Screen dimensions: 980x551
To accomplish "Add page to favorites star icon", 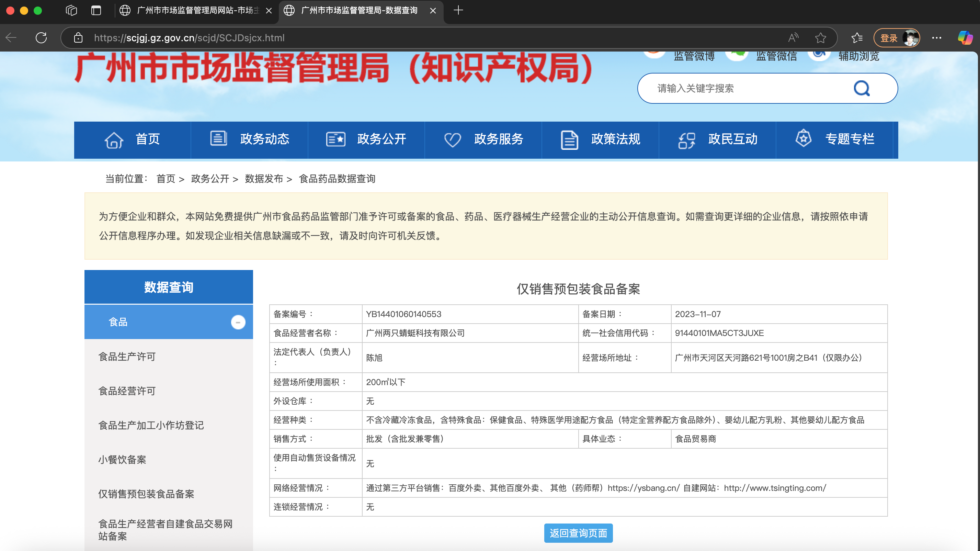I will (x=821, y=38).
